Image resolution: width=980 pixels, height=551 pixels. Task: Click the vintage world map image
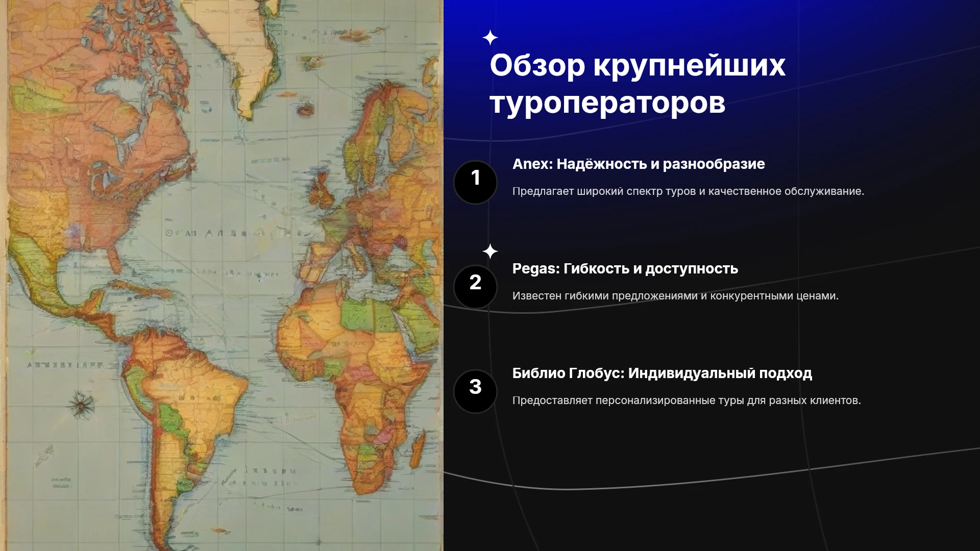(x=222, y=275)
